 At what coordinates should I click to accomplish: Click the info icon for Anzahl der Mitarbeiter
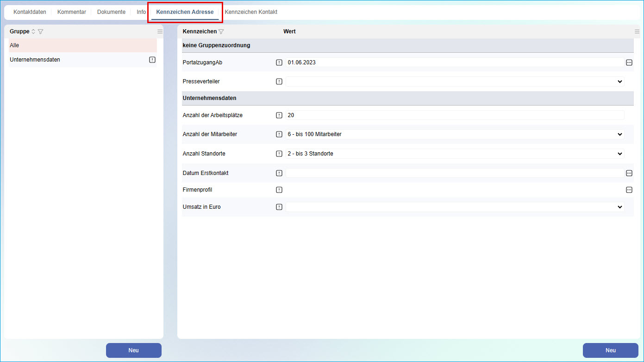(279, 134)
